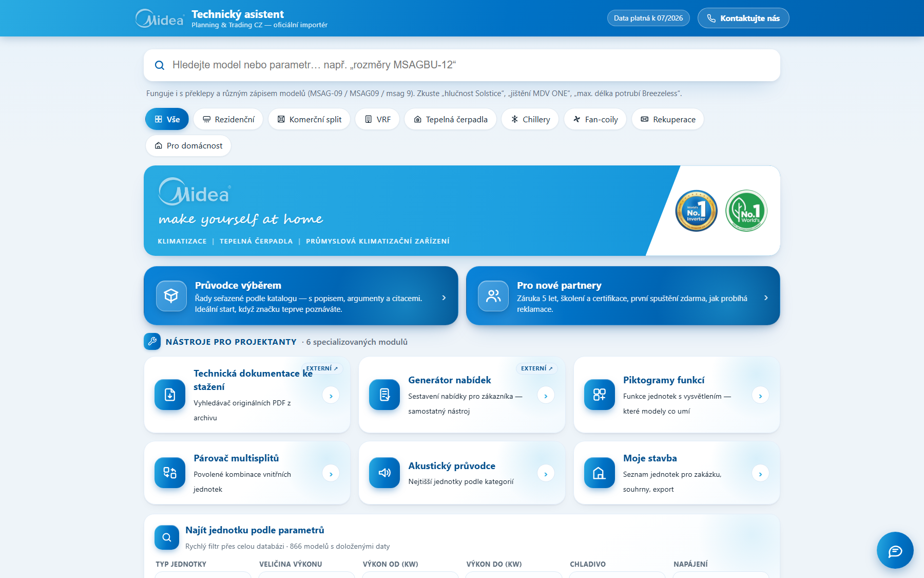
Task: Open the Pro nové partnery card
Action: pyautogui.click(x=623, y=295)
